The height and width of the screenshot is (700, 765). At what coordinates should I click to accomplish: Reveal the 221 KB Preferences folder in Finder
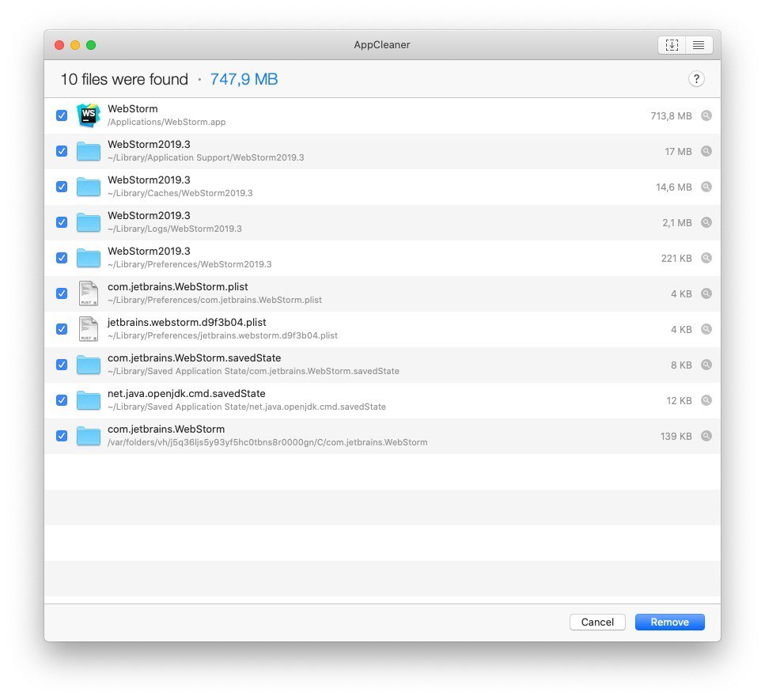click(706, 258)
